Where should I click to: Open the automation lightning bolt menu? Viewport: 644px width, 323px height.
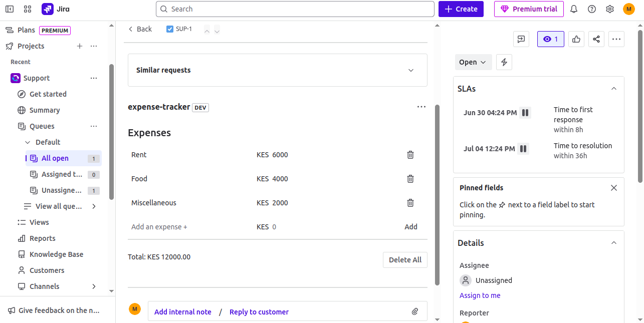(504, 62)
